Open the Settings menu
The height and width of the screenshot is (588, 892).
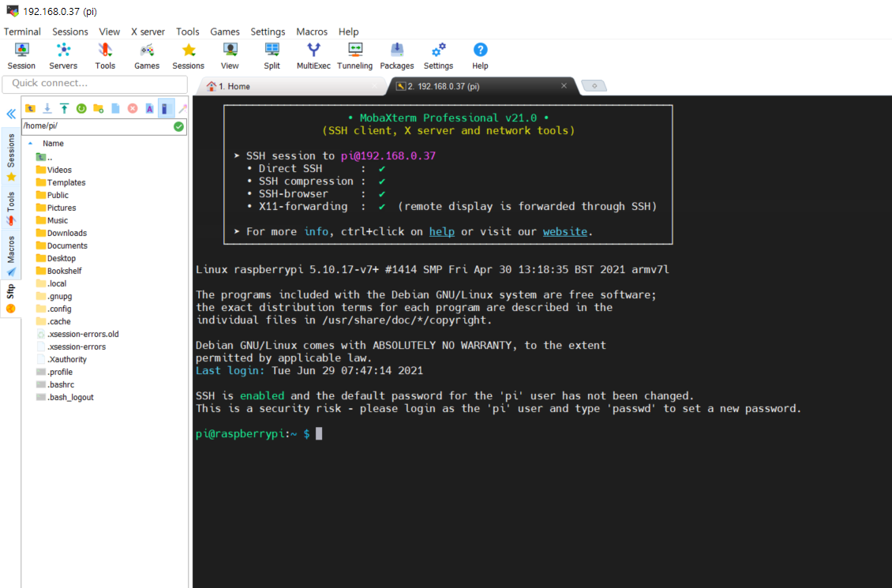(x=268, y=32)
